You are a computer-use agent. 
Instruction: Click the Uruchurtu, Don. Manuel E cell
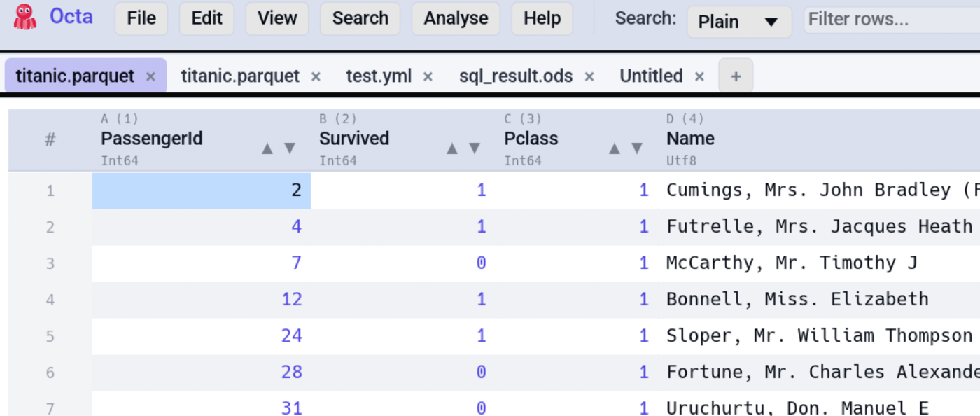coord(819,404)
